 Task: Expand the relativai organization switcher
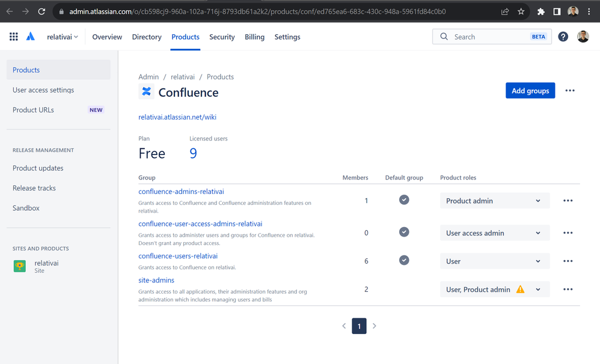(63, 37)
